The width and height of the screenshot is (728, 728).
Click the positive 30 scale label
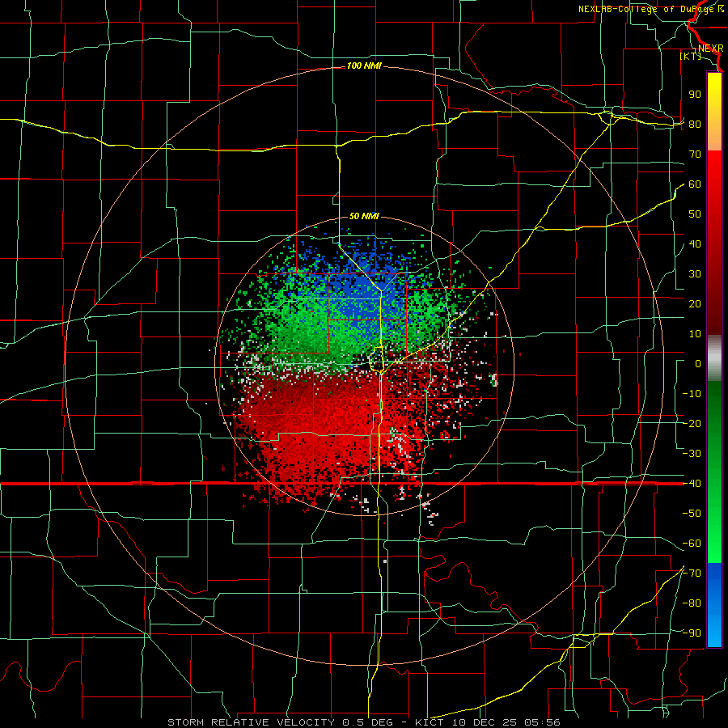point(695,274)
